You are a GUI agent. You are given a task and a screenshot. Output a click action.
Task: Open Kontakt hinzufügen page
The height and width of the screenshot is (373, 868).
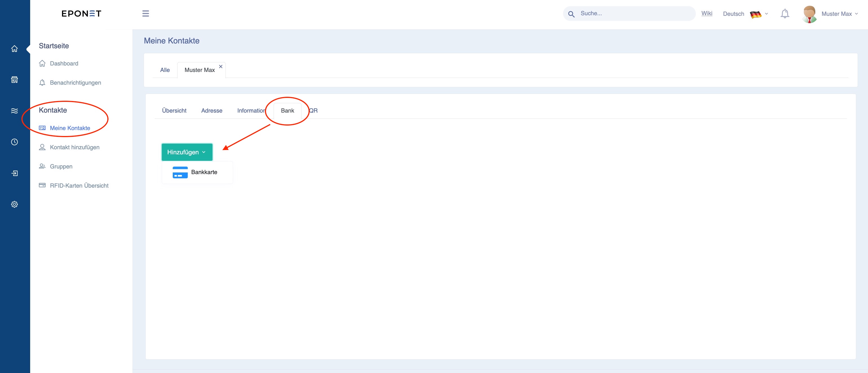pos(74,147)
